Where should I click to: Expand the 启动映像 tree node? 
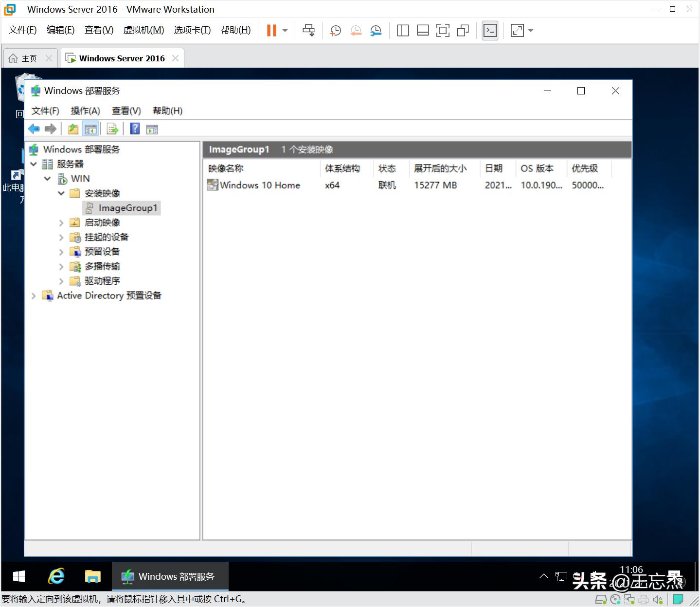61,222
